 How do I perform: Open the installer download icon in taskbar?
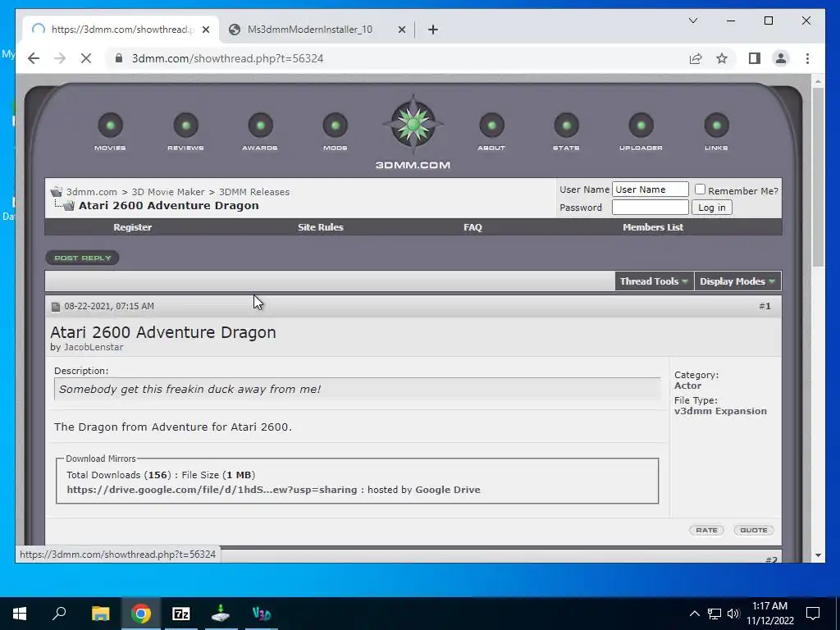pyautogui.click(x=221, y=614)
